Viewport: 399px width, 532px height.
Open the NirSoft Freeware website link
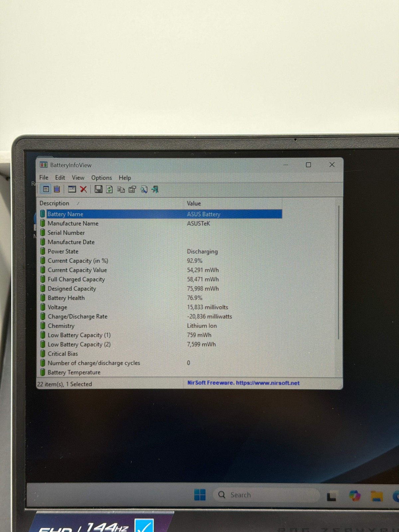(x=243, y=383)
